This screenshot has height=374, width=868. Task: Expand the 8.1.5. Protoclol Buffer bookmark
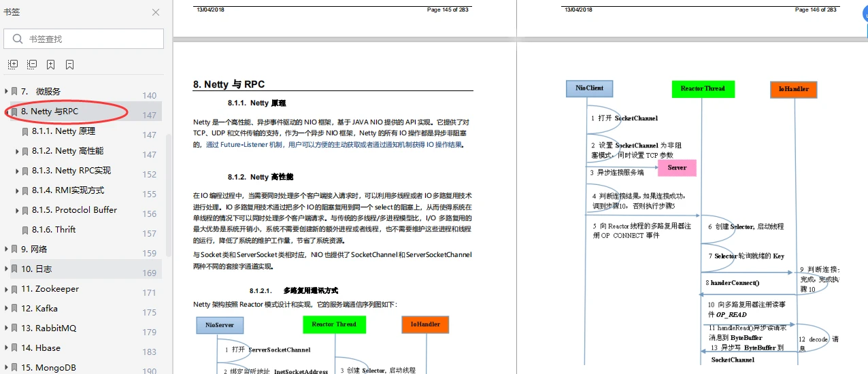pyautogui.click(x=17, y=210)
